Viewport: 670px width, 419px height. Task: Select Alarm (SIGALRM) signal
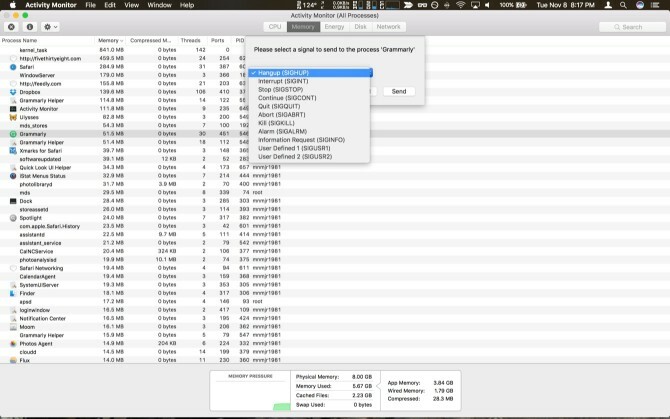tap(310, 132)
